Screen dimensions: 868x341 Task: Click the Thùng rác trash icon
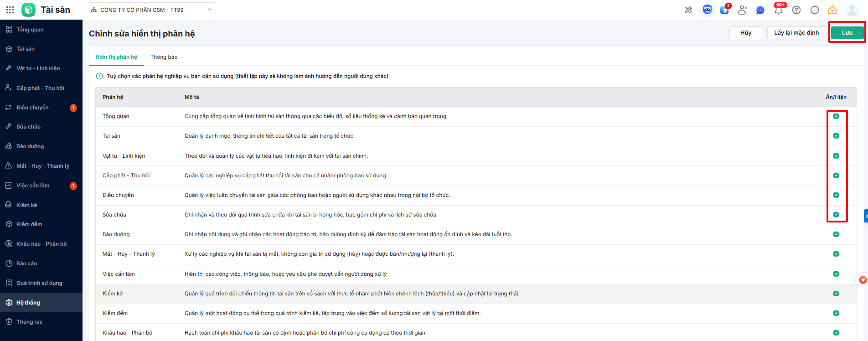tap(9, 322)
